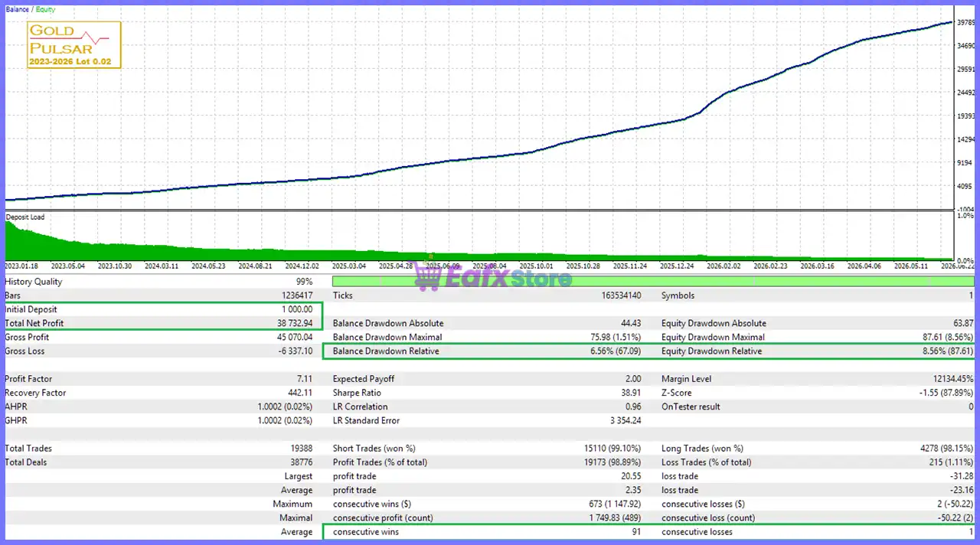Select largest loss trade value -31.28

coord(960,476)
